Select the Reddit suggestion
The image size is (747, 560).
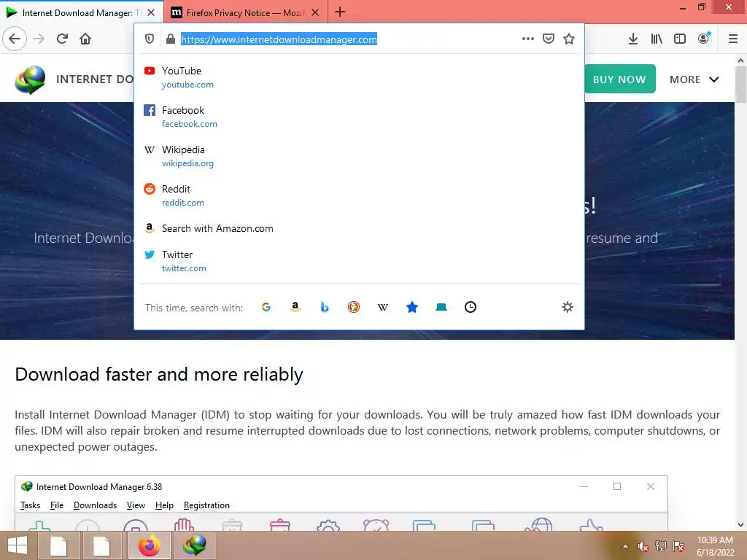pos(359,195)
